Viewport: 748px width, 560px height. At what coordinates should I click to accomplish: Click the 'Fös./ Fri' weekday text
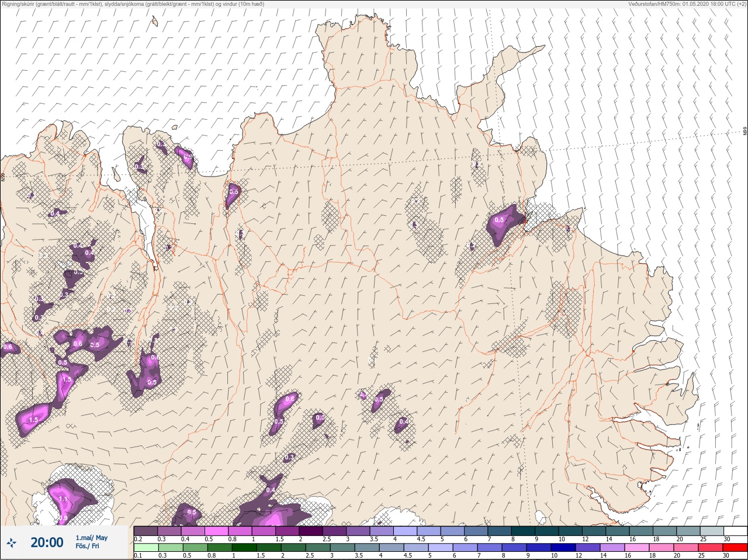[87, 547]
